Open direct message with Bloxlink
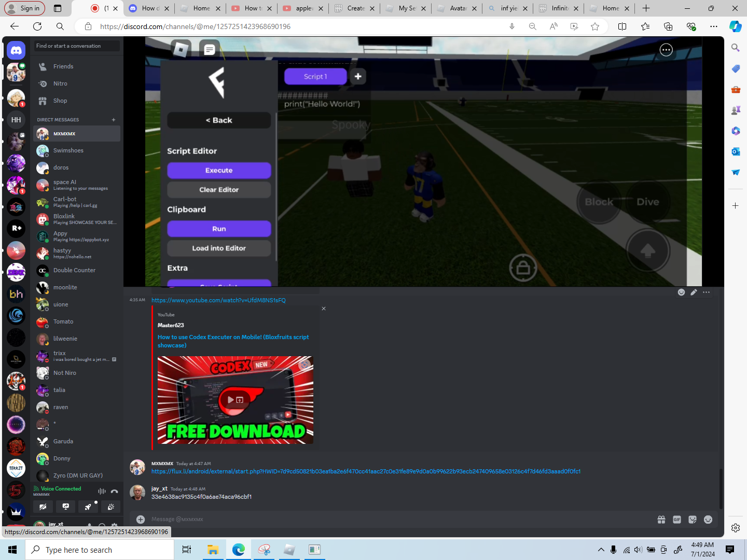 click(77, 219)
